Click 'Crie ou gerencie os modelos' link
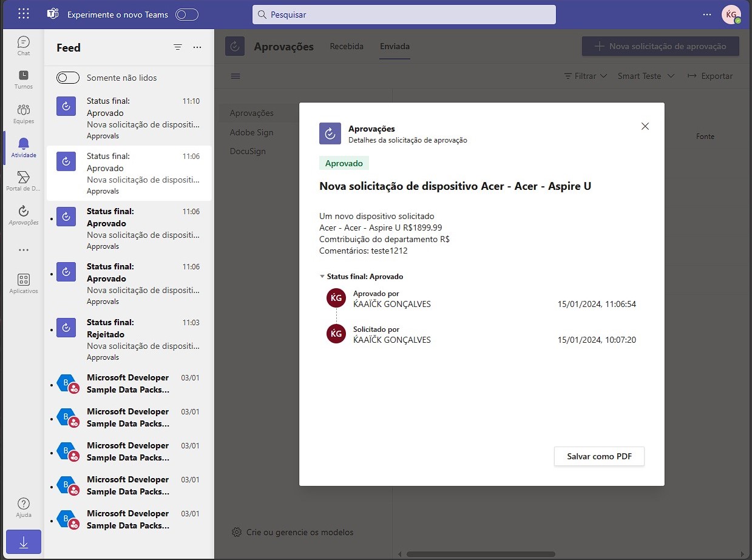752x560 pixels. 293,532
